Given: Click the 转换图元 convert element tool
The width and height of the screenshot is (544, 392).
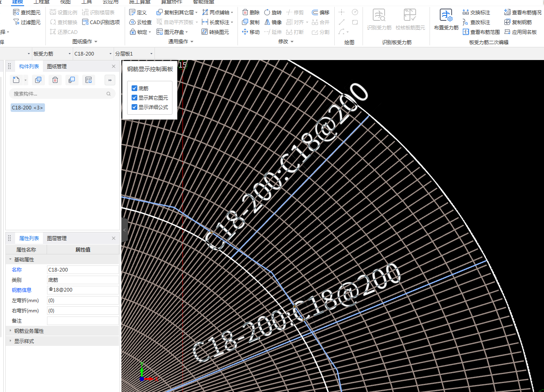Looking at the screenshot, I should tap(215, 32).
